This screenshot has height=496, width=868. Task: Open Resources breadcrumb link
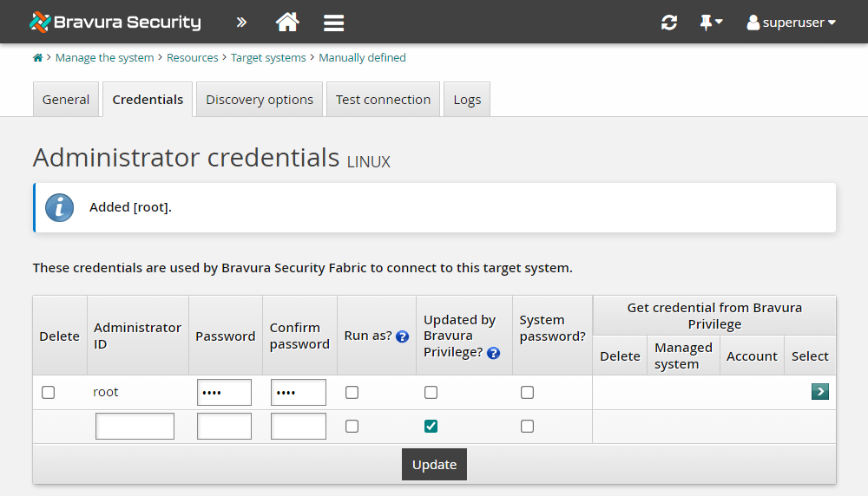coord(192,57)
